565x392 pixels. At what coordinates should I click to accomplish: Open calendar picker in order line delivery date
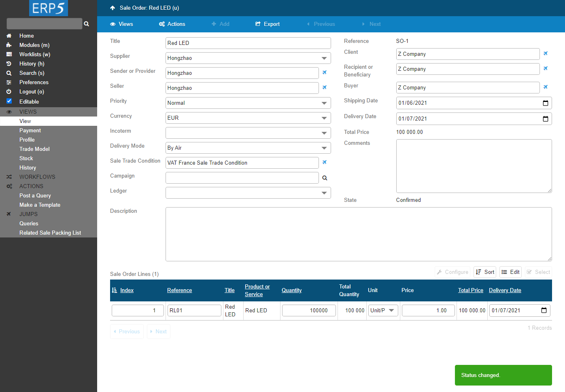[x=544, y=310]
